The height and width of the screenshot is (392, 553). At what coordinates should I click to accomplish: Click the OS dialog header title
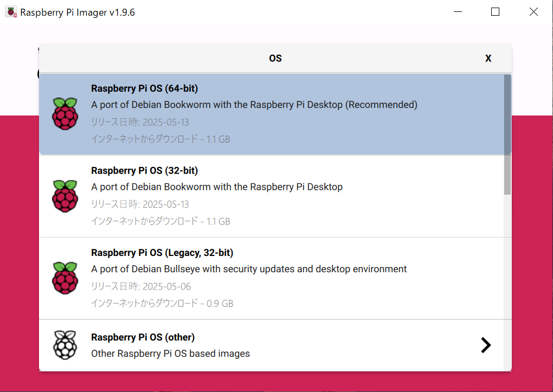click(275, 59)
